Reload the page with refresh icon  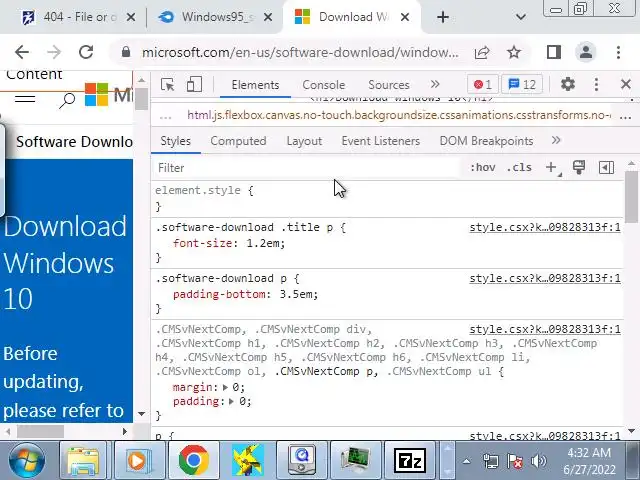tap(86, 52)
